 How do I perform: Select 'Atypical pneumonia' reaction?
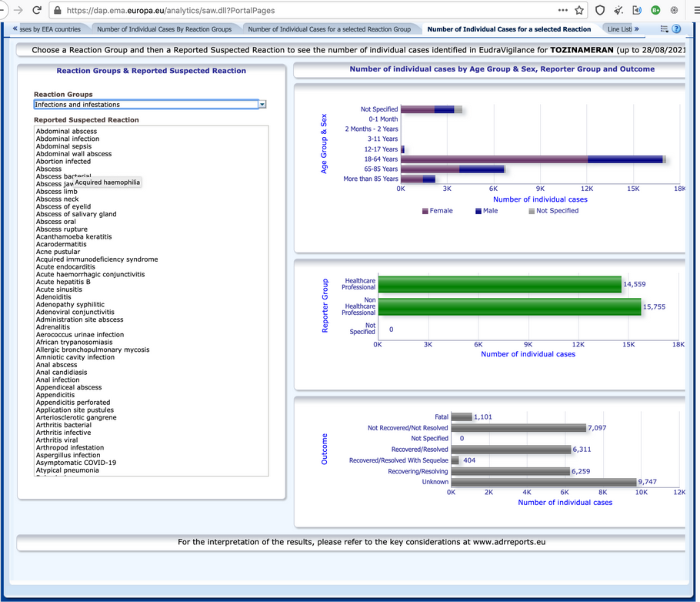point(68,470)
